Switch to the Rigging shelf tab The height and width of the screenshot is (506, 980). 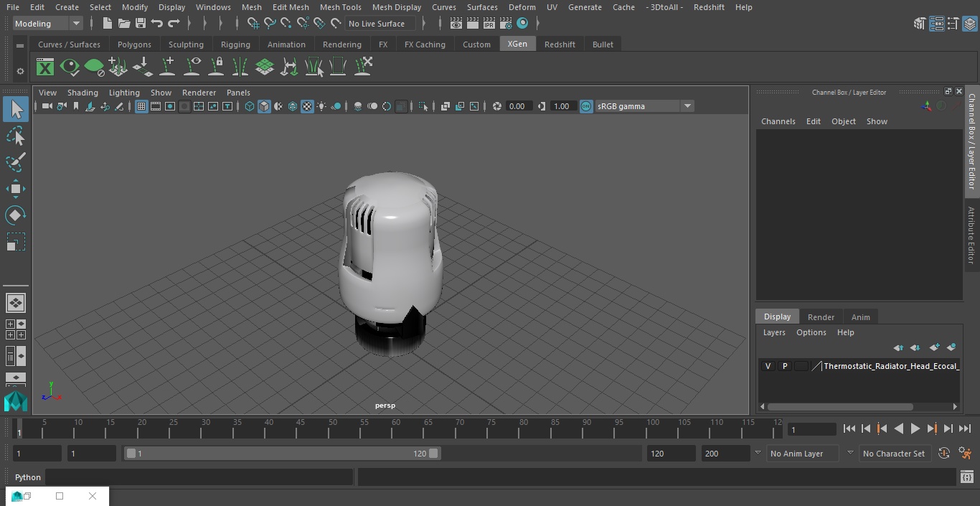tap(235, 44)
